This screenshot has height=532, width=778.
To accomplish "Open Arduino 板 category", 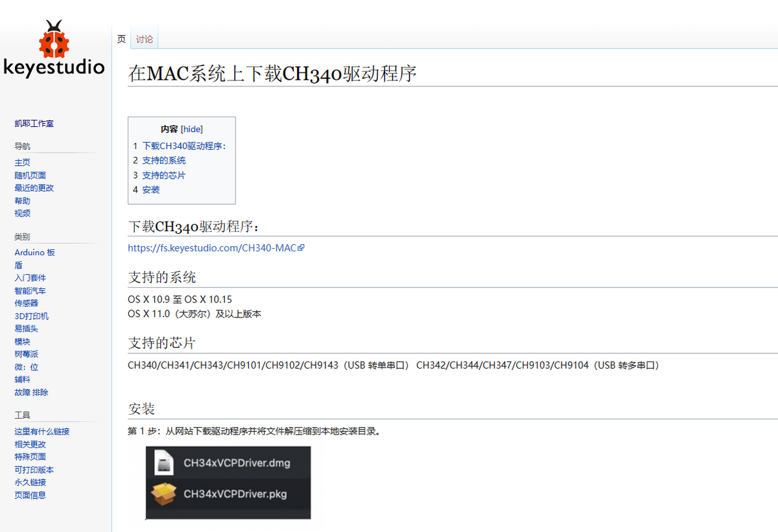I will pos(35,253).
